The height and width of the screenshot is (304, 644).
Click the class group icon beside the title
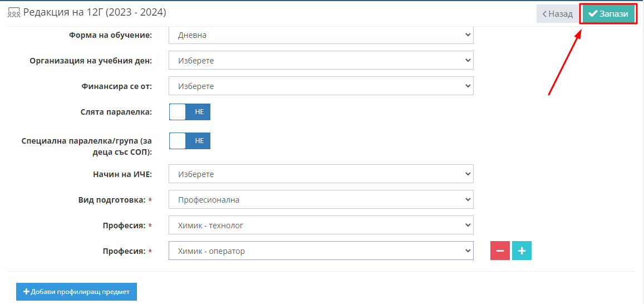point(14,13)
